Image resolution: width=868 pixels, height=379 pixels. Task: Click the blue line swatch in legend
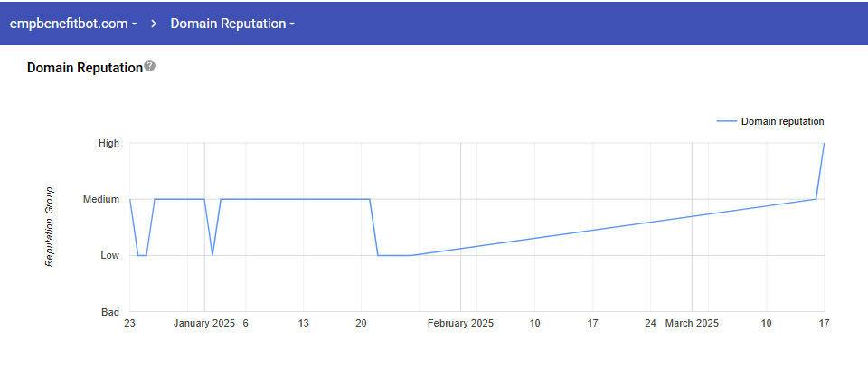tap(726, 121)
